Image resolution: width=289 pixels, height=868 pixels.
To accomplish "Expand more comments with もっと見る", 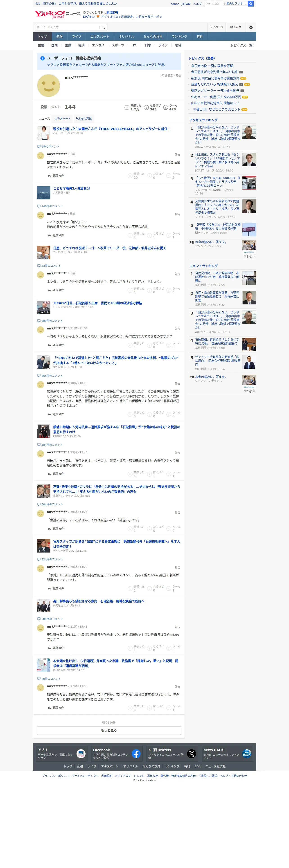I will (109, 730).
